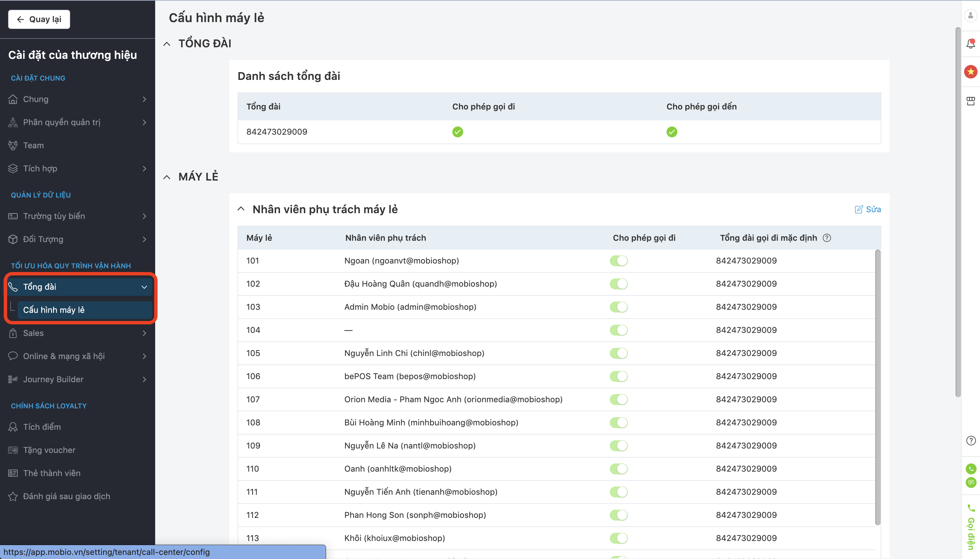Click the green phone call icon
Image resolution: width=980 pixels, height=559 pixels.
(970, 469)
